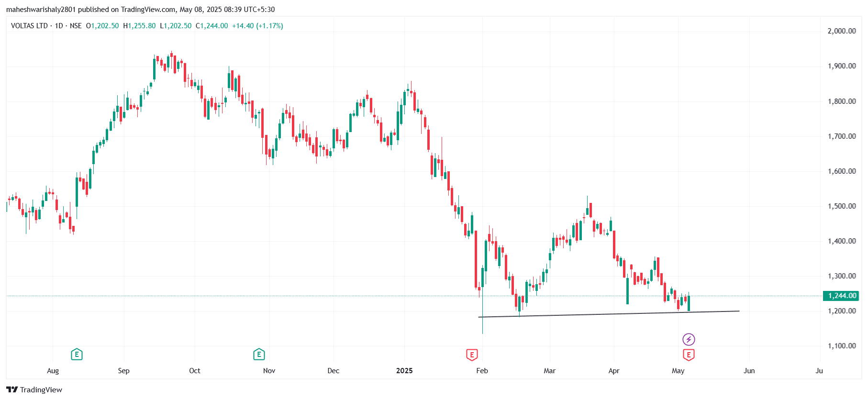The height and width of the screenshot is (400, 868).
Task: Click the low value L1,202.50
Action: pos(176,26)
